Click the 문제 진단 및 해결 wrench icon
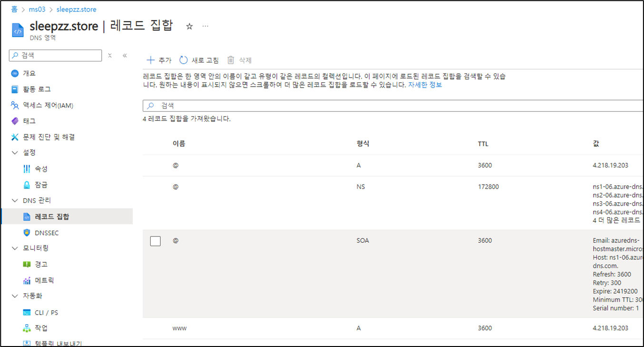644x347 pixels. pos(14,137)
